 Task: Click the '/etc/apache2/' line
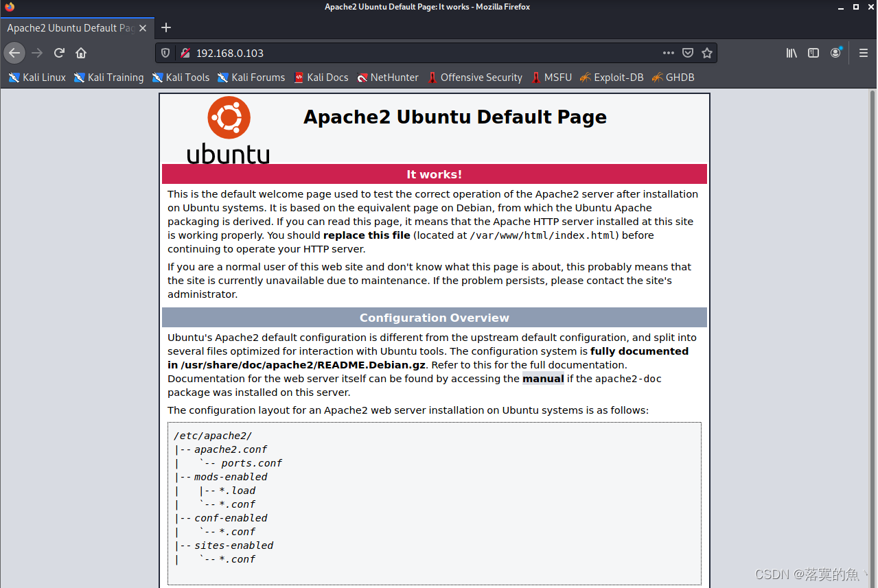click(213, 436)
